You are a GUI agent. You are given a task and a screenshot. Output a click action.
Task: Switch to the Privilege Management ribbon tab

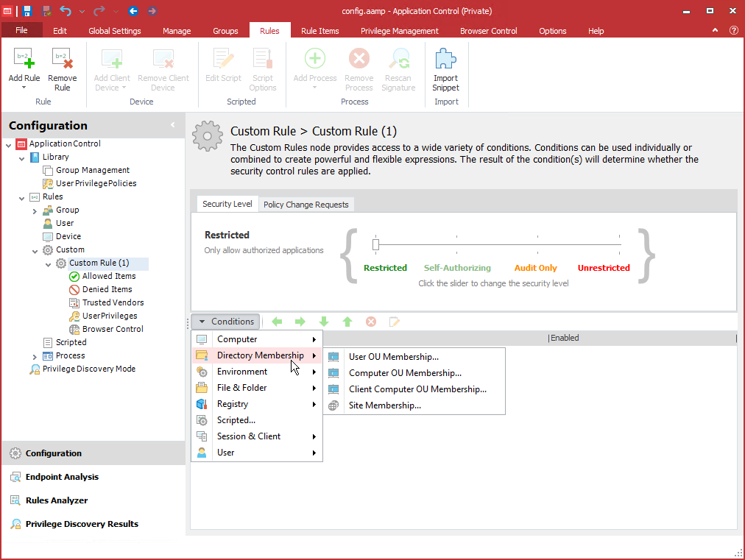tap(399, 31)
